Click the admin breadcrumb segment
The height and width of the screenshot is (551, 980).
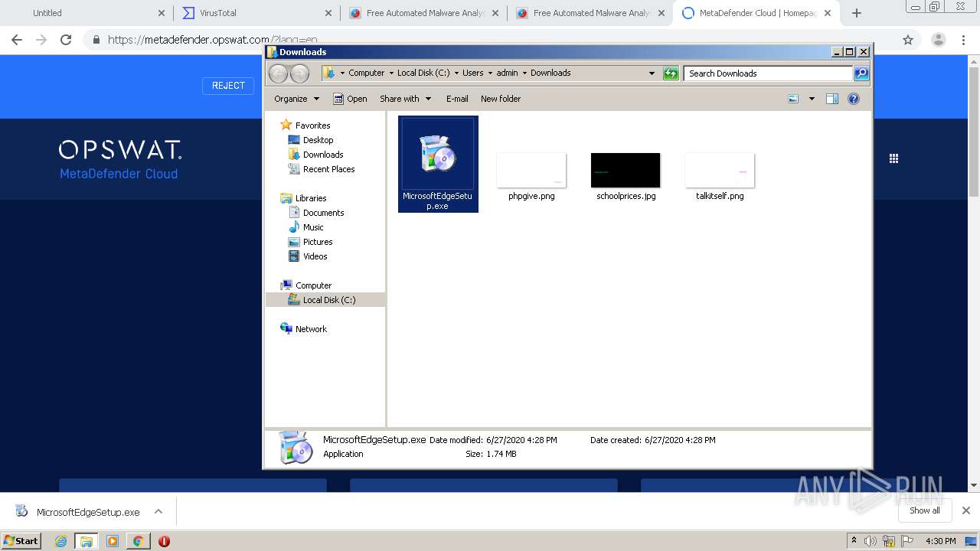tap(507, 73)
